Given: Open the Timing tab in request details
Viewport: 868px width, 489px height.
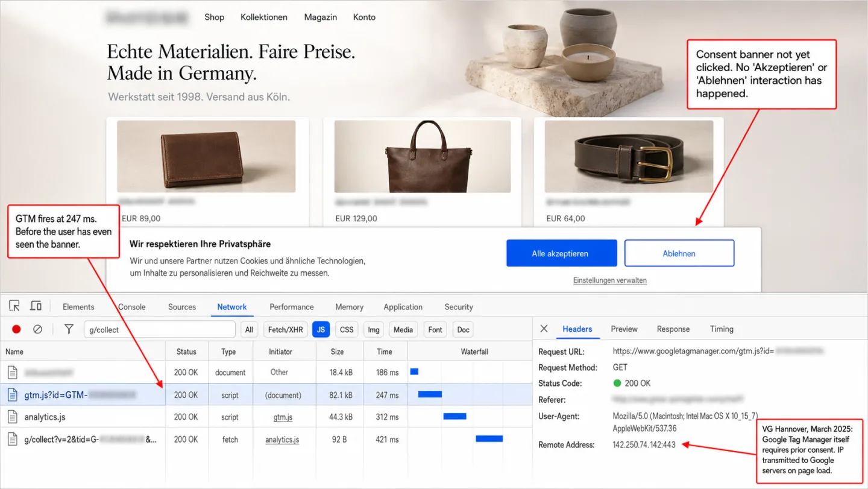Looking at the screenshot, I should click(722, 329).
